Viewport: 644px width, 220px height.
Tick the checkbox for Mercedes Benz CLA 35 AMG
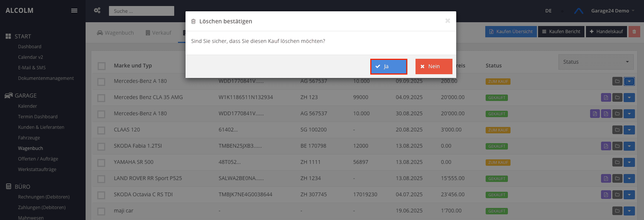click(101, 98)
